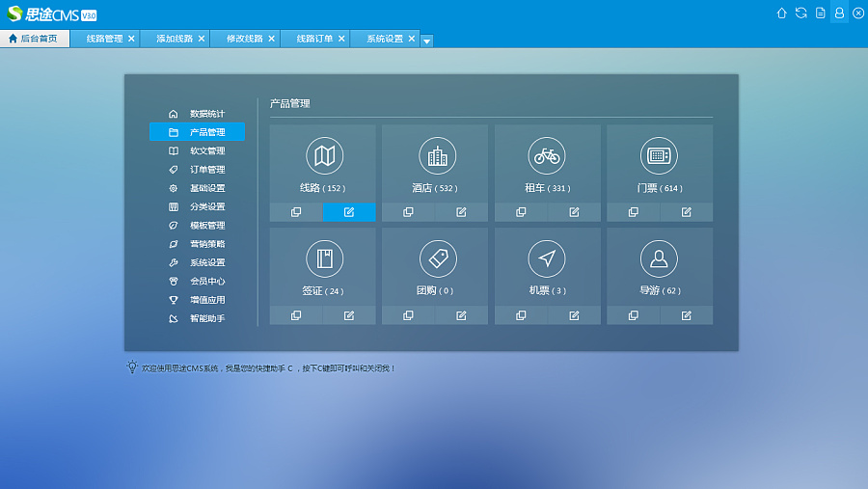
Task: Select 基础设置 in the sidebar
Action: pyautogui.click(x=197, y=188)
